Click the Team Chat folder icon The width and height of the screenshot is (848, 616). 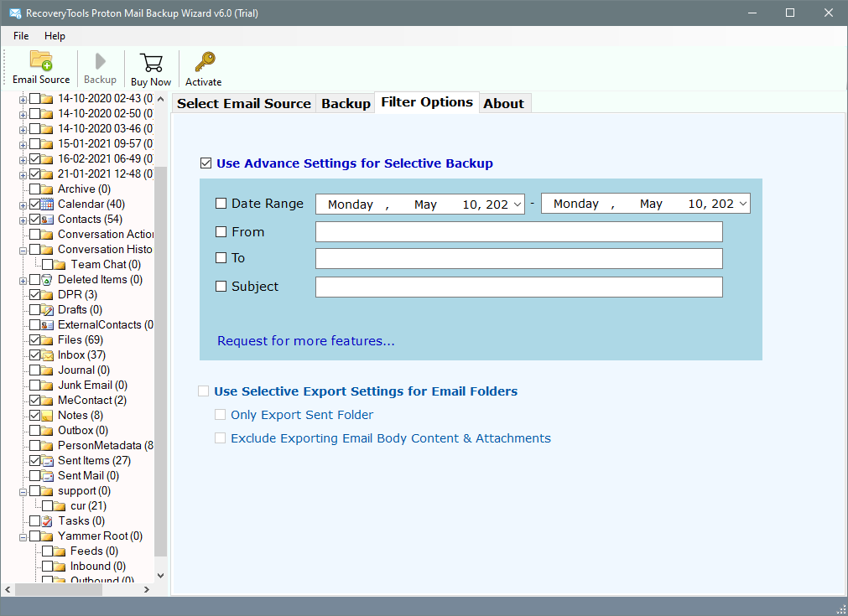(60, 265)
